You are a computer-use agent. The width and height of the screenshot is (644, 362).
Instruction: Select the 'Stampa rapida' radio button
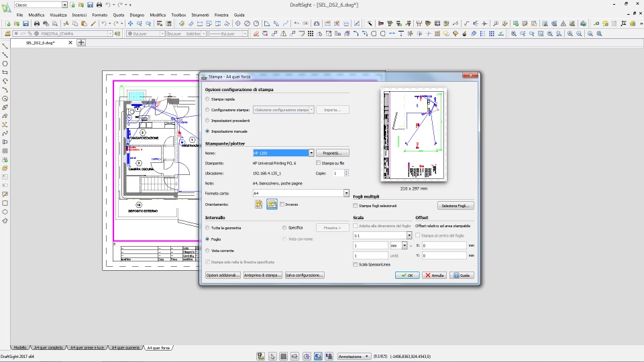click(207, 99)
